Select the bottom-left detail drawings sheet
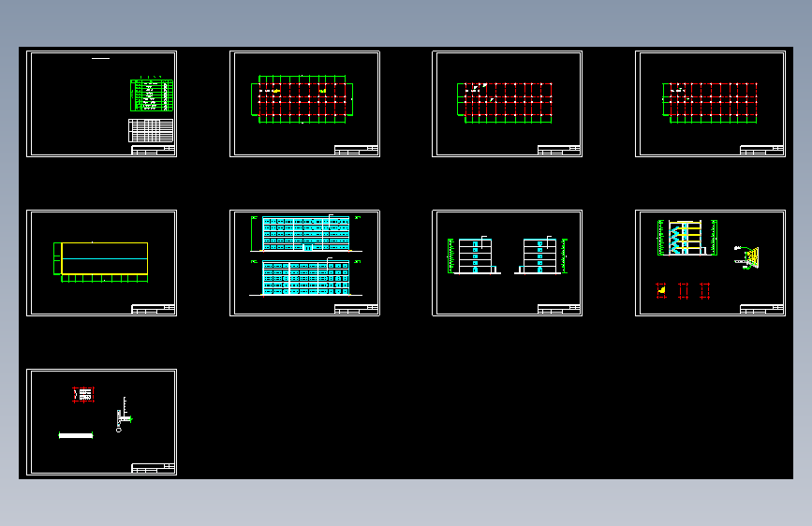 click(101, 422)
